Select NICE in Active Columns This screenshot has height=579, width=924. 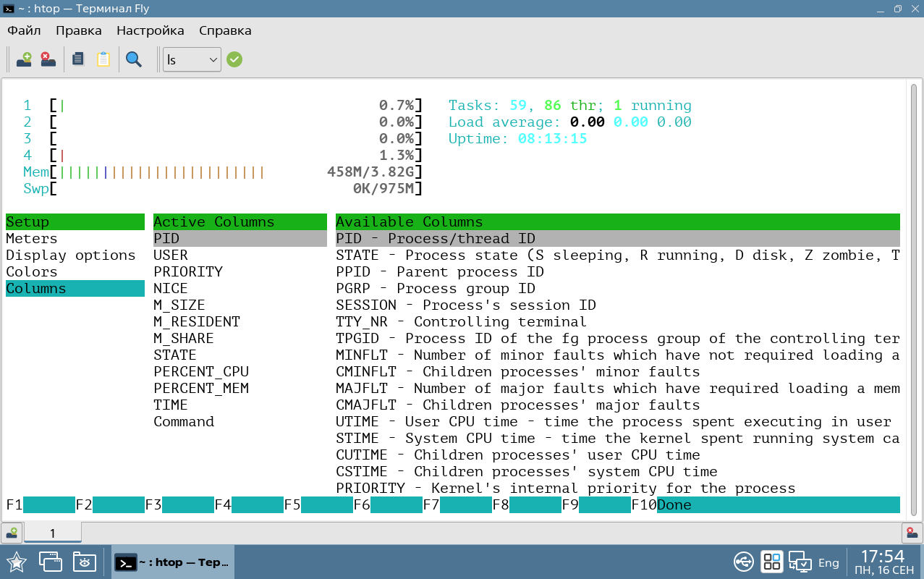pos(240,289)
